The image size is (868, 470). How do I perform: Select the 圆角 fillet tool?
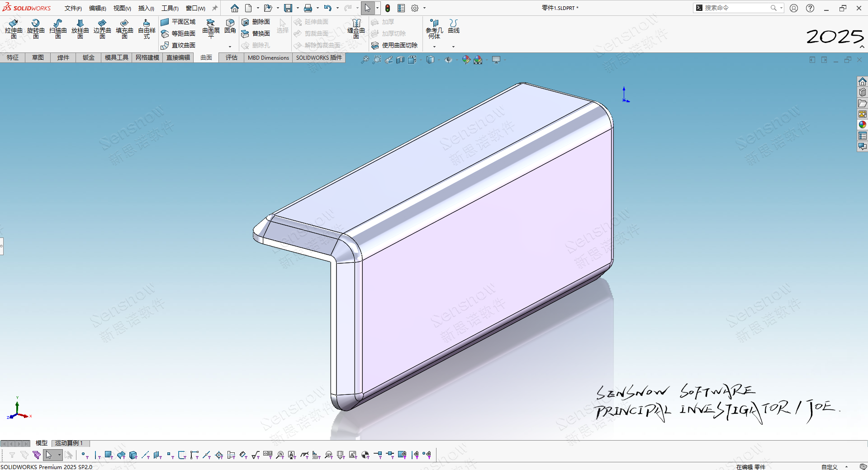(x=230, y=26)
